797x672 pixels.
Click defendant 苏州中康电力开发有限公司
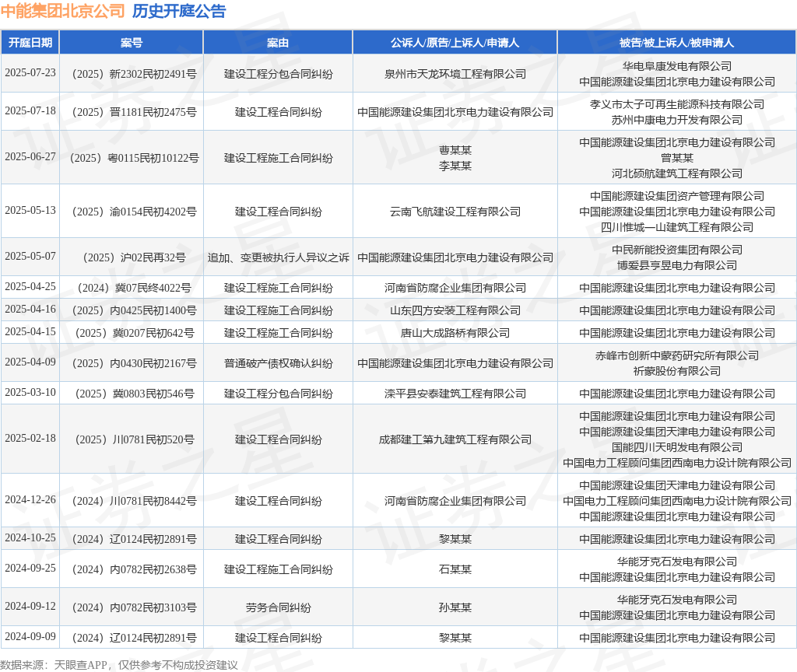click(x=677, y=120)
